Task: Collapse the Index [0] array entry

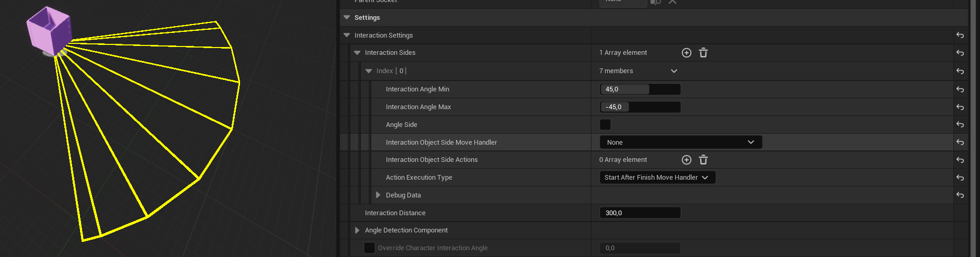Action: pyautogui.click(x=369, y=71)
